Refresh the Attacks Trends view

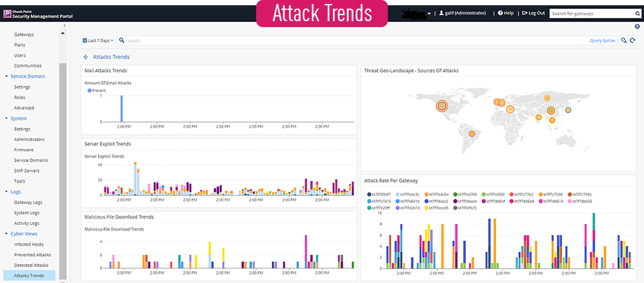[x=633, y=40]
